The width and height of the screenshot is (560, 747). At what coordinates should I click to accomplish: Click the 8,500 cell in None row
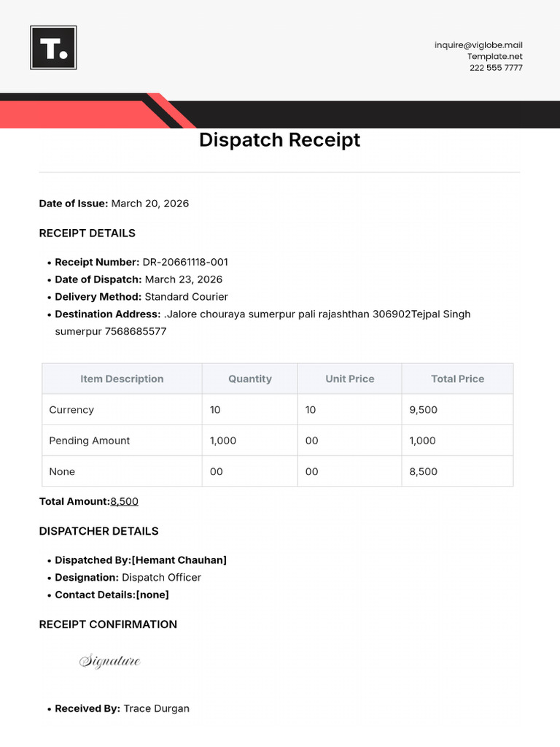click(x=458, y=472)
